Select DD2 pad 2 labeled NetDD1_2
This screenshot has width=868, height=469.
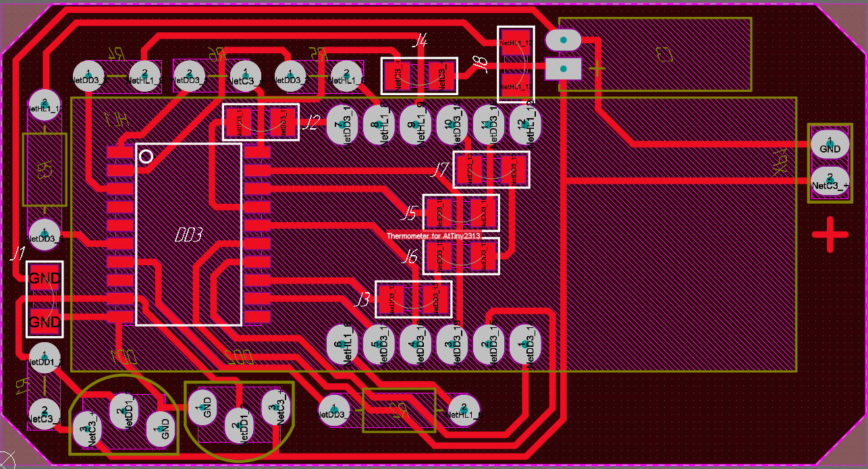pos(239,425)
